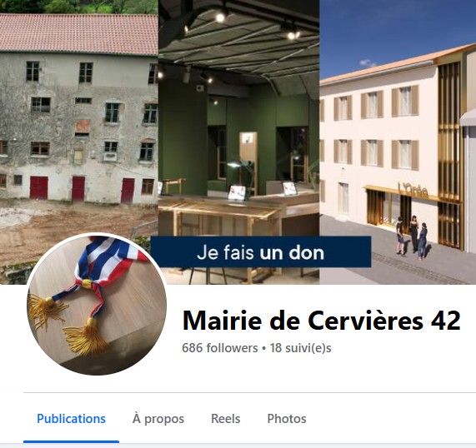Click the people standing near the entrance

tap(412, 237)
